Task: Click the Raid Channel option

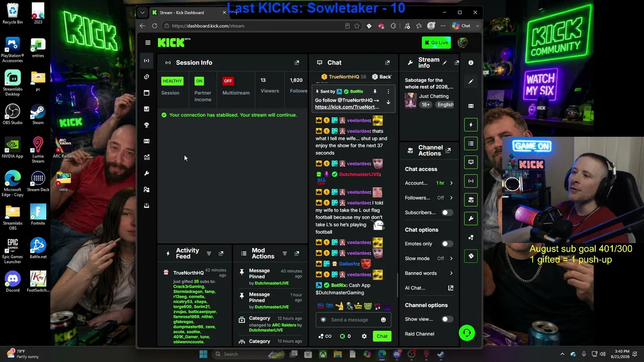Action: (420, 334)
